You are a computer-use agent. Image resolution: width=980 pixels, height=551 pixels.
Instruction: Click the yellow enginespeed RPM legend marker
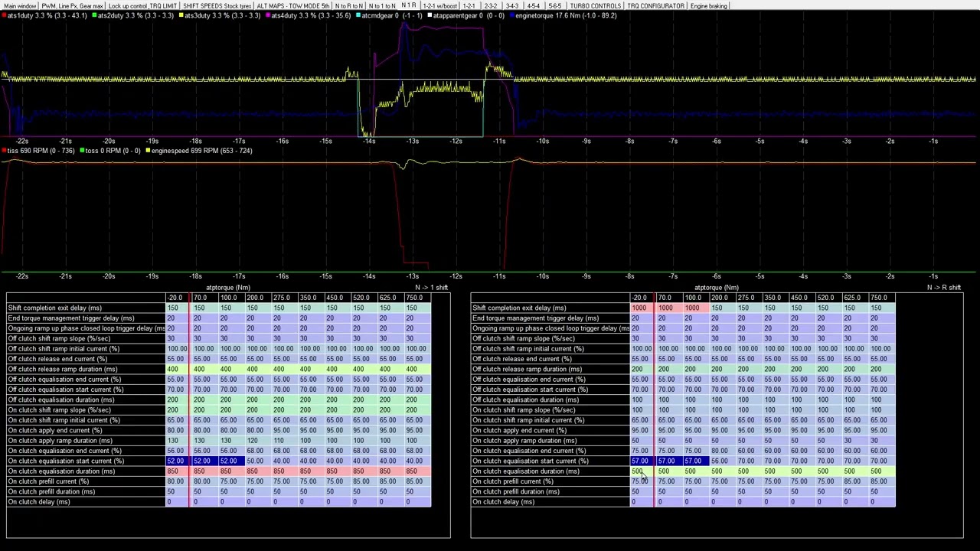coord(149,151)
